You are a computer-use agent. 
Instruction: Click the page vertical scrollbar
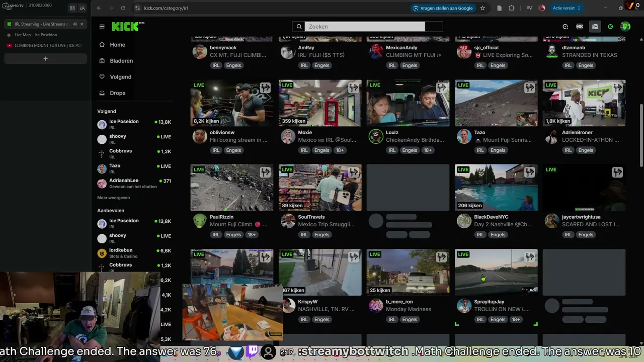(641, 136)
